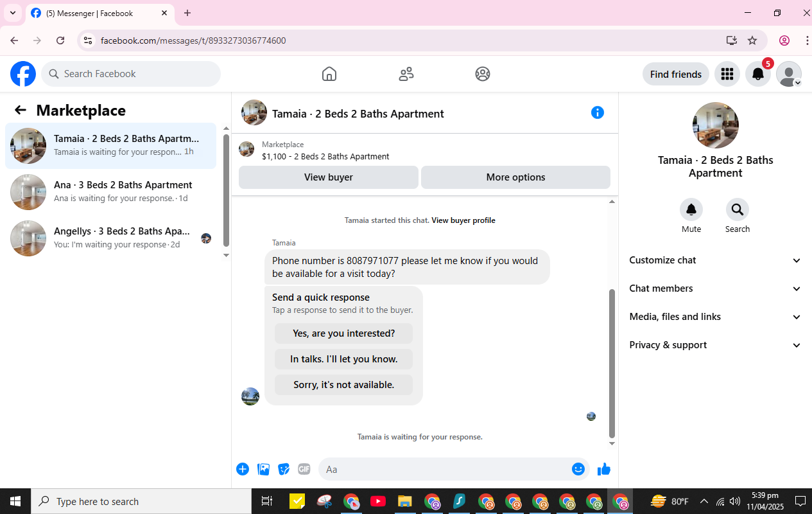Open the listing thumbnail in right panel
Screen dimensions: 812x514
[x=716, y=125]
